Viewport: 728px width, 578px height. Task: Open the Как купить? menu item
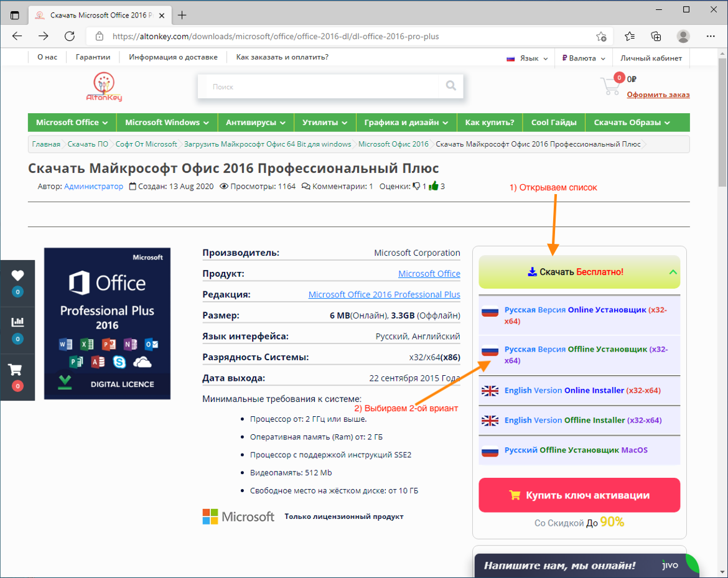coord(490,123)
